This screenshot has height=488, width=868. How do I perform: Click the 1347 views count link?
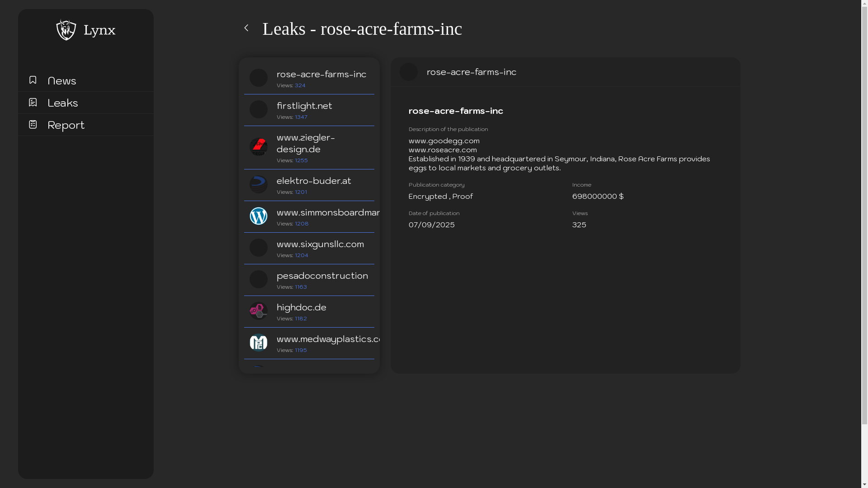pyautogui.click(x=301, y=117)
